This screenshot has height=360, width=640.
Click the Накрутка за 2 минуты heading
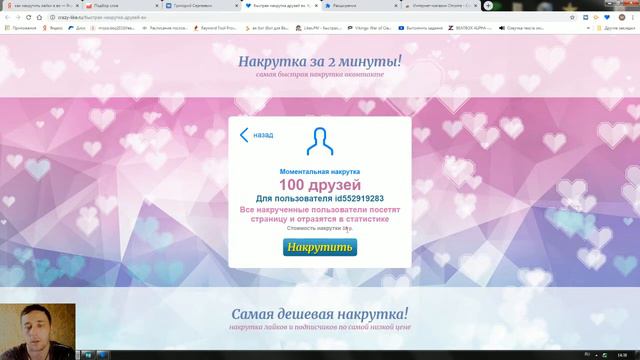point(320,62)
